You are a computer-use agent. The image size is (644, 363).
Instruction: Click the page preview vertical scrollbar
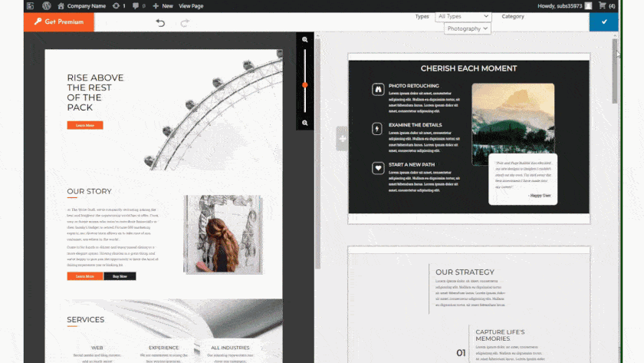[317, 154]
